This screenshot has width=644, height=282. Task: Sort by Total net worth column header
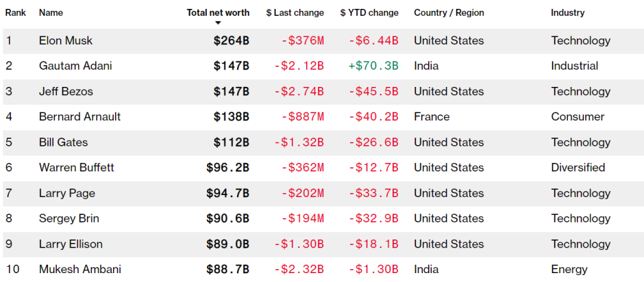[x=218, y=13]
